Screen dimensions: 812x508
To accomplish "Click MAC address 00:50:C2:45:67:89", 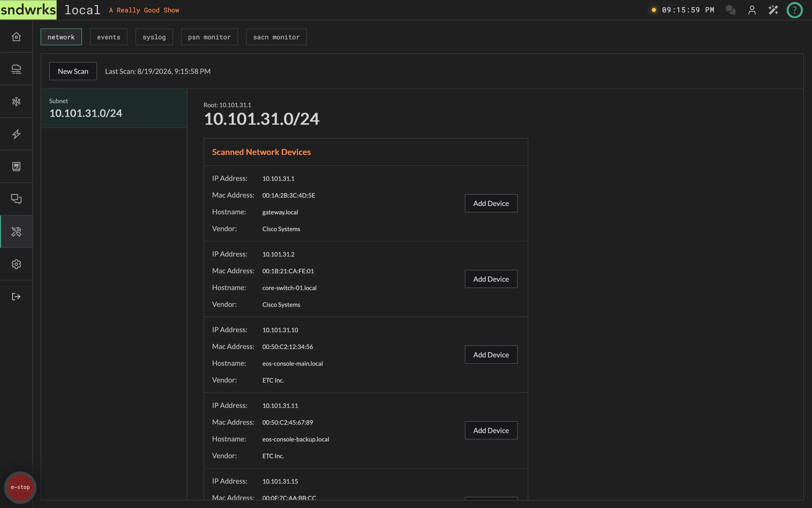I will (x=287, y=422).
